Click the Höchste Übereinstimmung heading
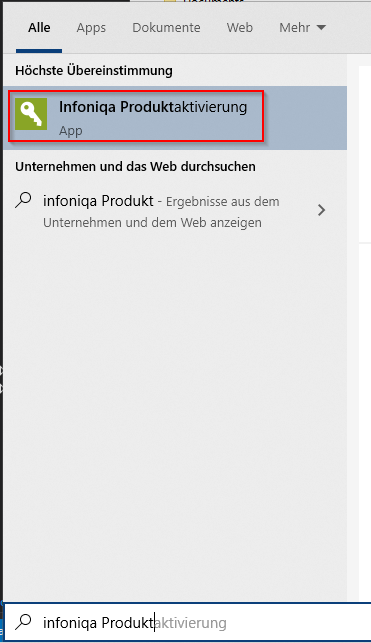371x643 pixels. pyautogui.click(x=94, y=71)
